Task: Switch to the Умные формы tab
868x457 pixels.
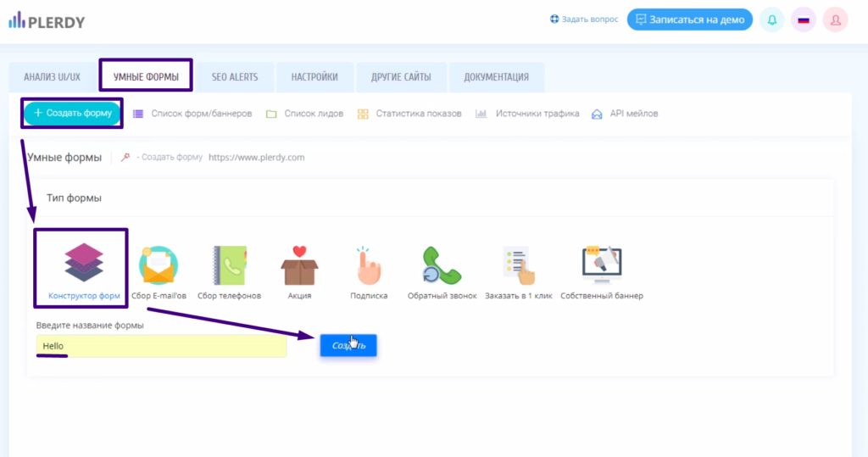Action: coord(146,77)
